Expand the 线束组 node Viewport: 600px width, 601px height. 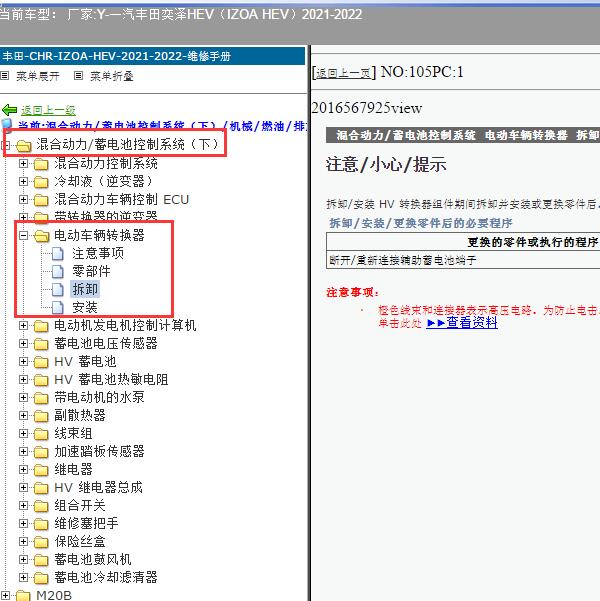coord(23,434)
